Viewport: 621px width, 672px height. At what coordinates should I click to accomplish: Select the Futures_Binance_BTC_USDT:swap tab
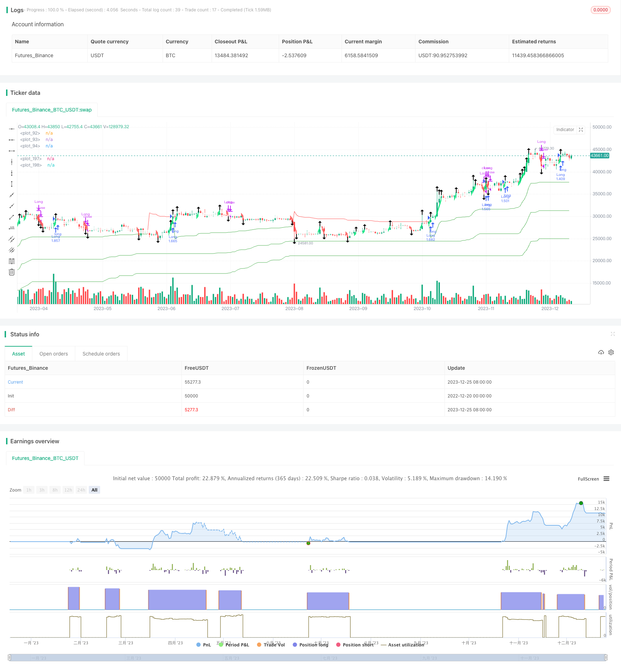[x=52, y=110]
